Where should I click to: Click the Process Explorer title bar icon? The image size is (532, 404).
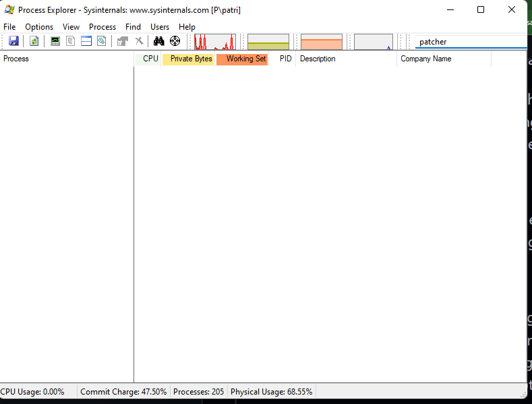(x=9, y=10)
